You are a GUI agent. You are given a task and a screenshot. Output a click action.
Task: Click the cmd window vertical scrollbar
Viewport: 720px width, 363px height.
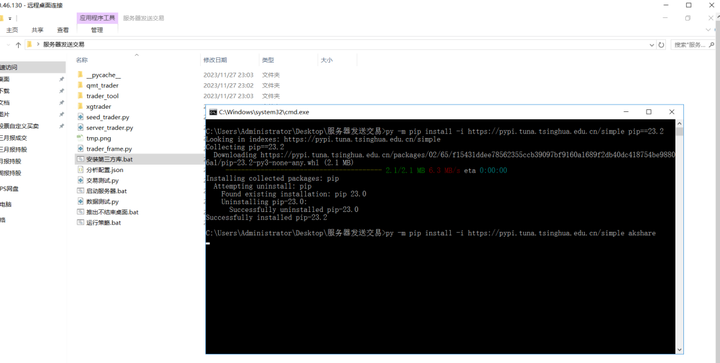pos(679,236)
